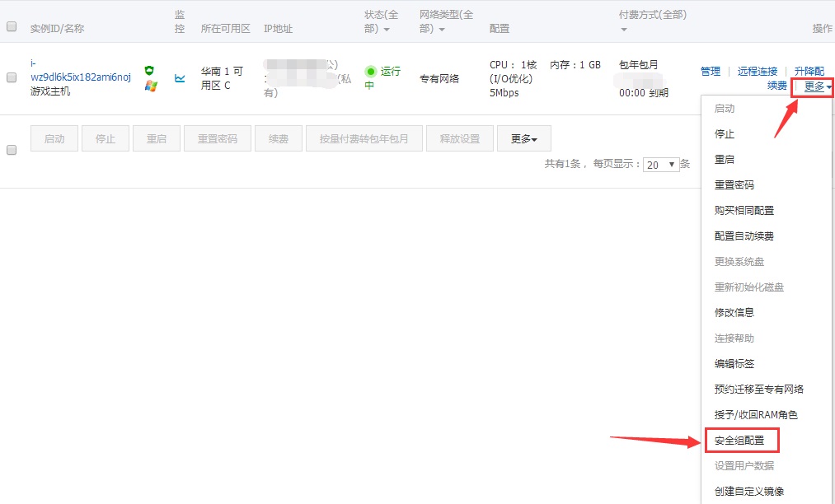Select 授予/收回RAM角色 menu entry
Image resolution: width=835 pixels, height=504 pixels.
click(x=756, y=415)
